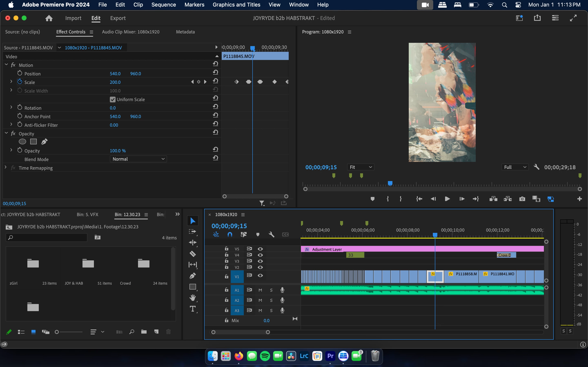Click the Ripple Edit tool

(x=193, y=243)
